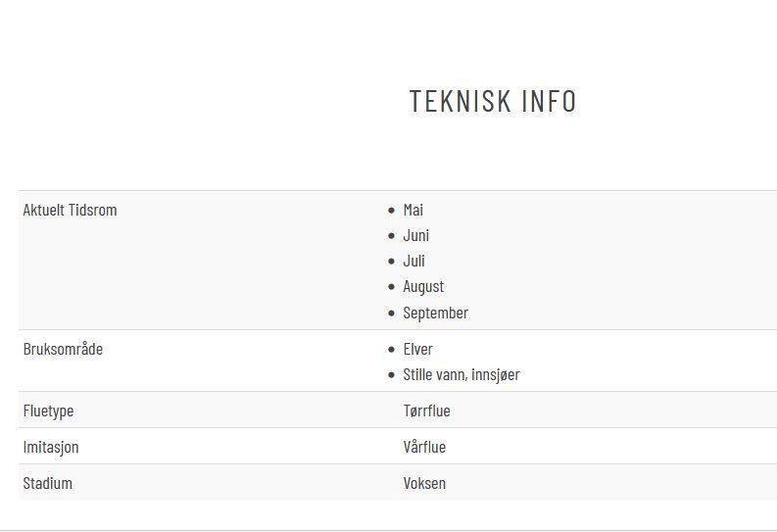Click the bullet before Elver
The width and height of the screenshot is (777, 532).
[392, 350]
